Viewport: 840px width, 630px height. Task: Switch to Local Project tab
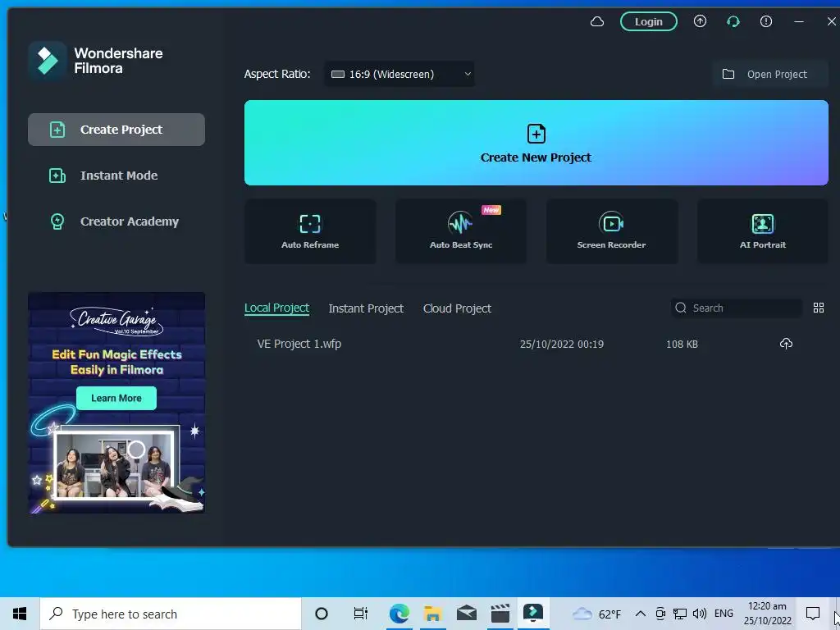click(276, 308)
